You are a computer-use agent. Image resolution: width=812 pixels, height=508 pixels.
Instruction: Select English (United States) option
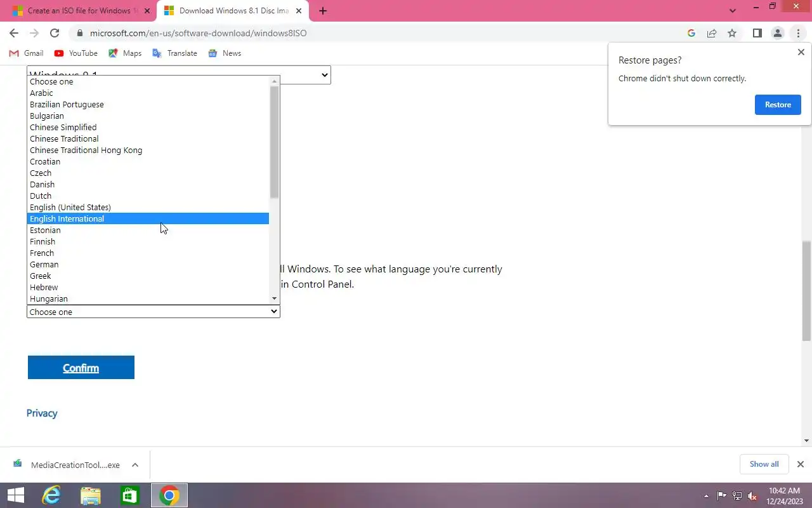click(148, 207)
